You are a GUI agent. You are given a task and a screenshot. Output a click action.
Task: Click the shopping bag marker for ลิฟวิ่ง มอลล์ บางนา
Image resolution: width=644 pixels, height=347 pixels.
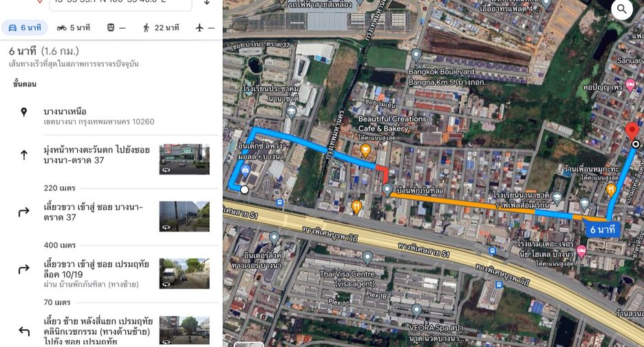coord(245,170)
